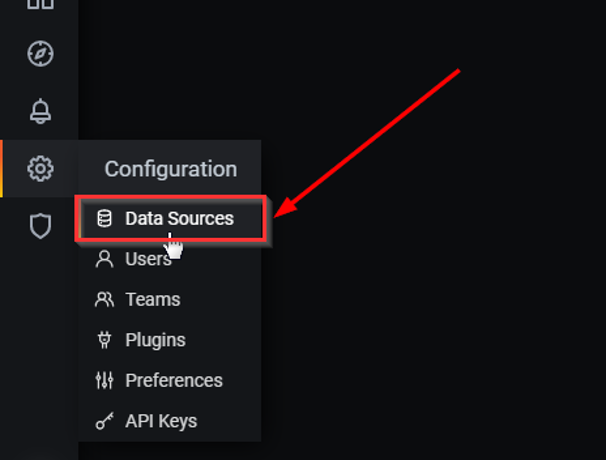Open the Preferences menu entry

coord(170,380)
